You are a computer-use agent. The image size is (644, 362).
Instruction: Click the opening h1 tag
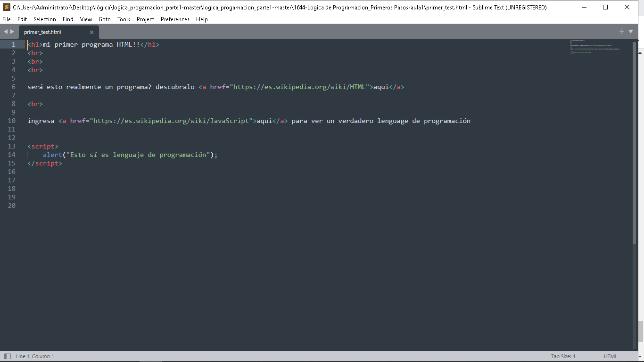(35, 44)
